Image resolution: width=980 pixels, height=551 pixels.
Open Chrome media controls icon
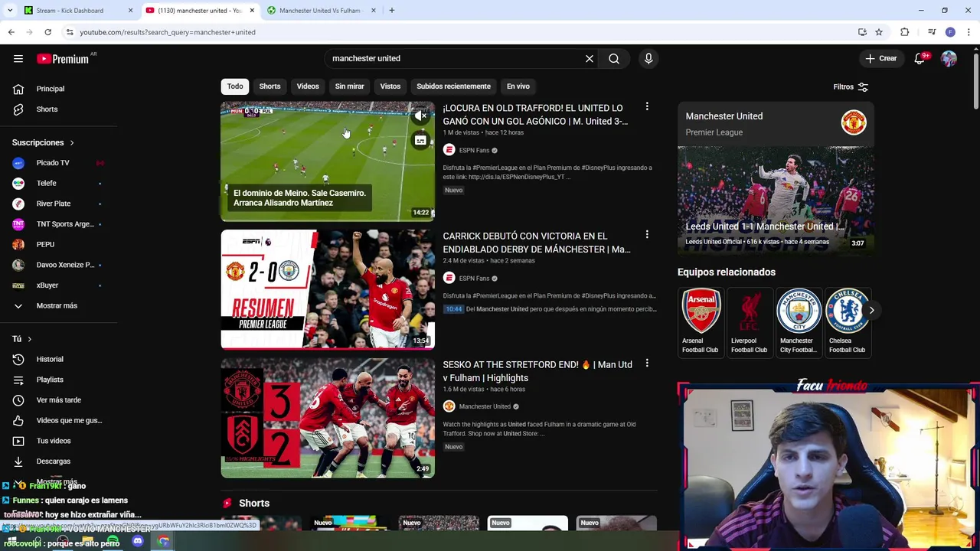(x=932, y=32)
